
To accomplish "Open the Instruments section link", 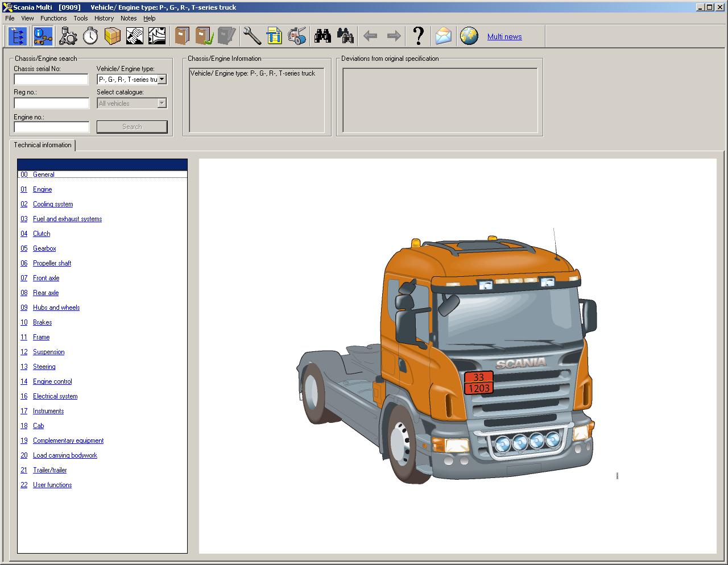I will pos(48,411).
